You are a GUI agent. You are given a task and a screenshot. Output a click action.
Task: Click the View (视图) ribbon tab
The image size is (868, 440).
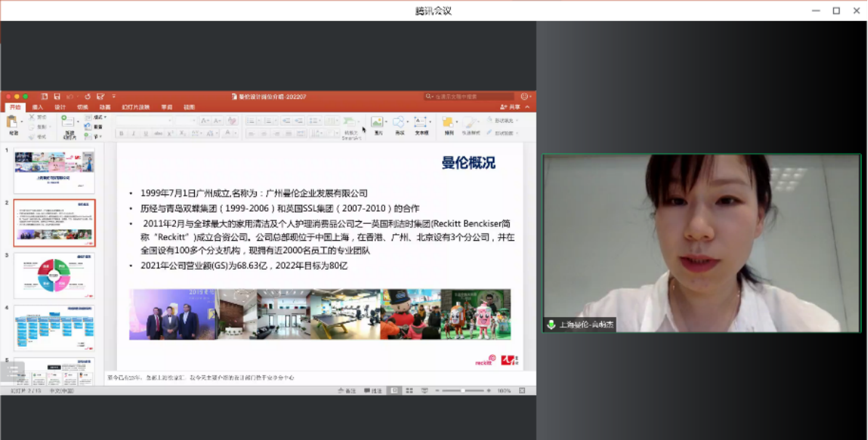[x=189, y=107]
